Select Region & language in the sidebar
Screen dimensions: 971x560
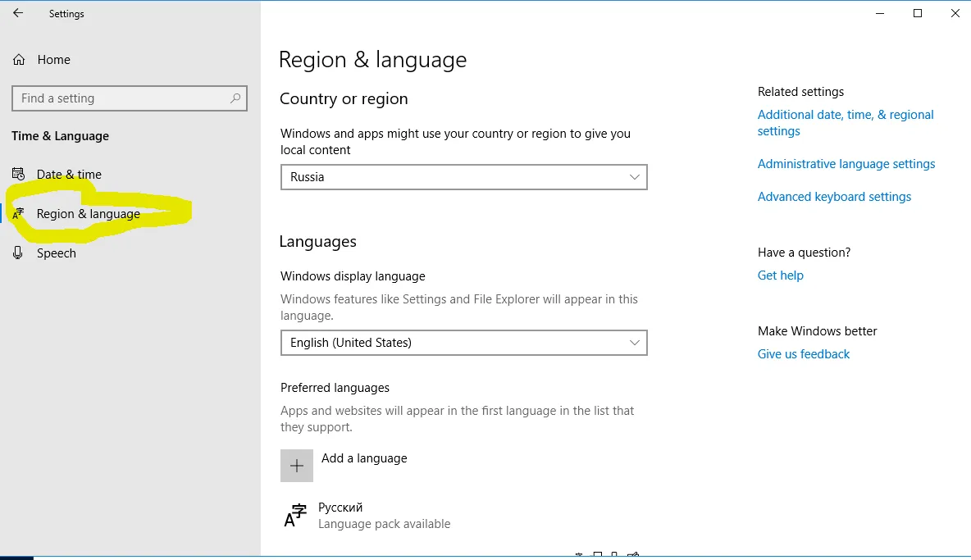click(76, 213)
